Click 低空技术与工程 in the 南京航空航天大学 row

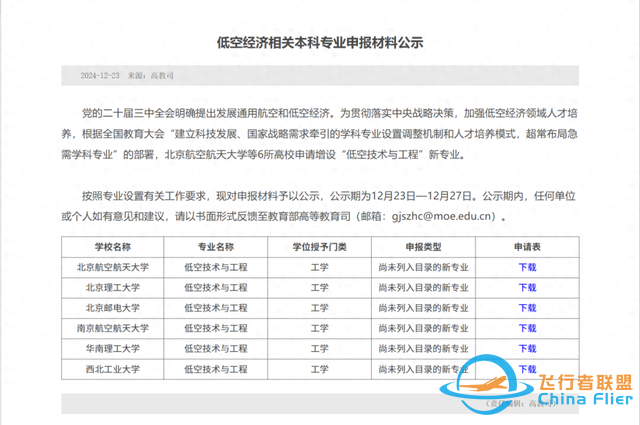click(216, 329)
